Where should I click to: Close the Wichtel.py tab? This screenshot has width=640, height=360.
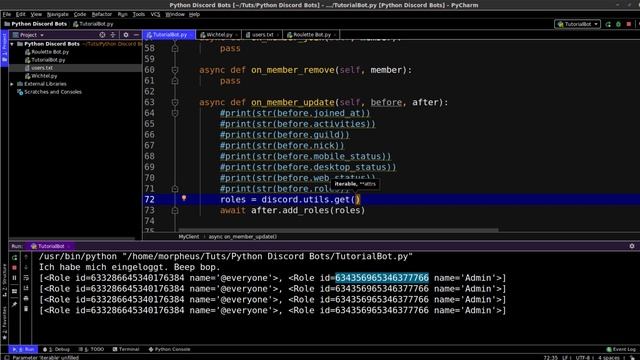236,35
